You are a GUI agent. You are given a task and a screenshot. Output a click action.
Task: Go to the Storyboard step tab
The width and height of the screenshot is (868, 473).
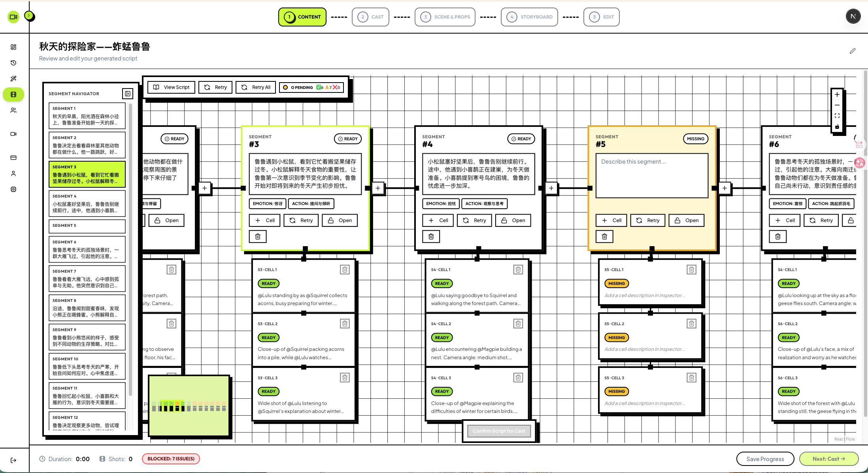tap(529, 17)
